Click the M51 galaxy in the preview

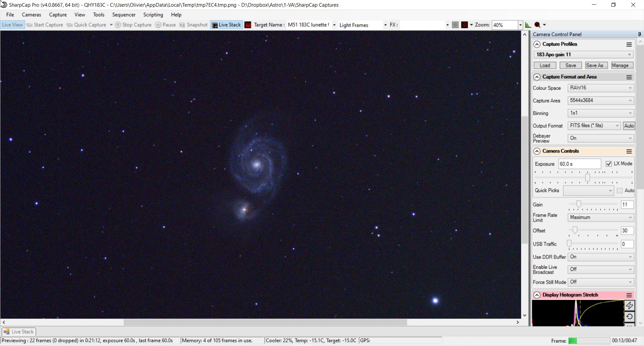258,164
